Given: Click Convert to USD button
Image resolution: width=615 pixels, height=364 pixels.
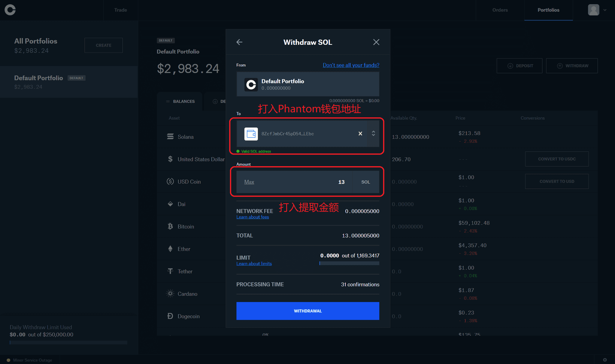Looking at the screenshot, I should [557, 181].
